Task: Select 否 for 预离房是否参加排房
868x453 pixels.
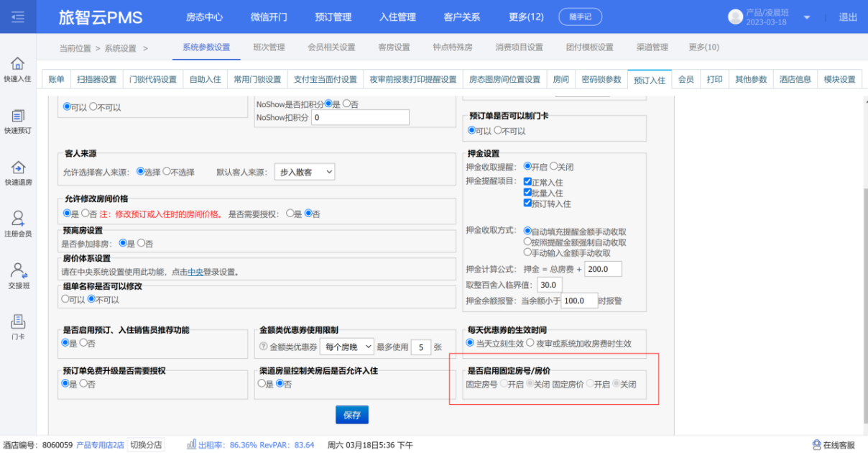Action: pos(141,244)
